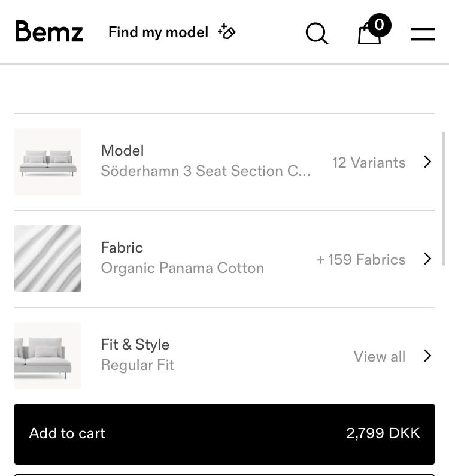
Task: Click View all for Fit & Style
Action: click(x=379, y=356)
